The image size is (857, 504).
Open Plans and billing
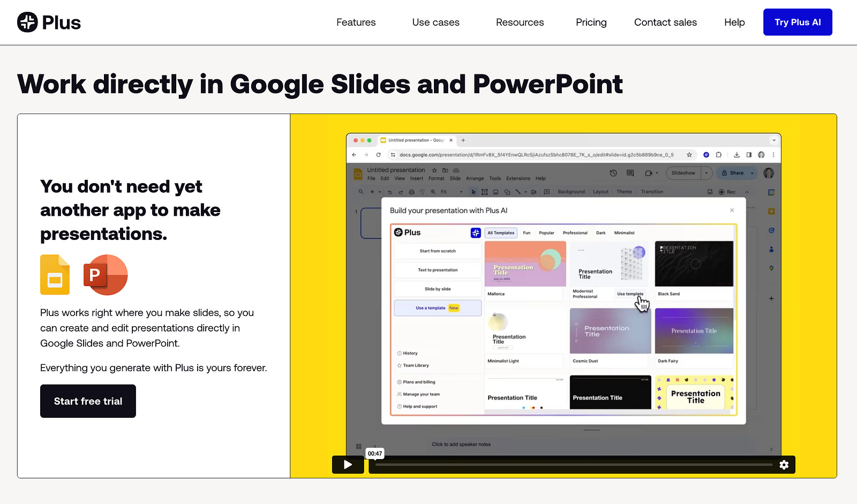point(416,382)
